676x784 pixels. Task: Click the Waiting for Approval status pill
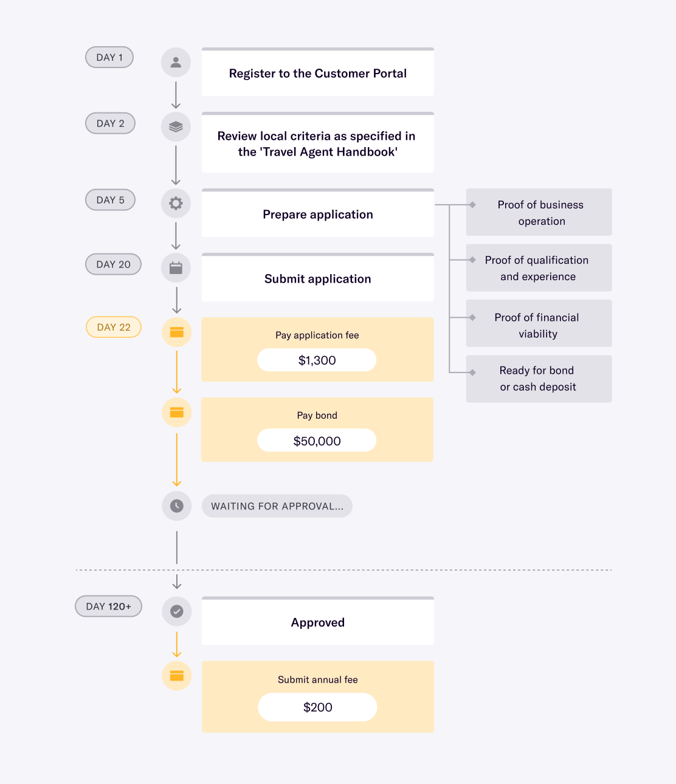pyautogui.click(x=277, y=506)
